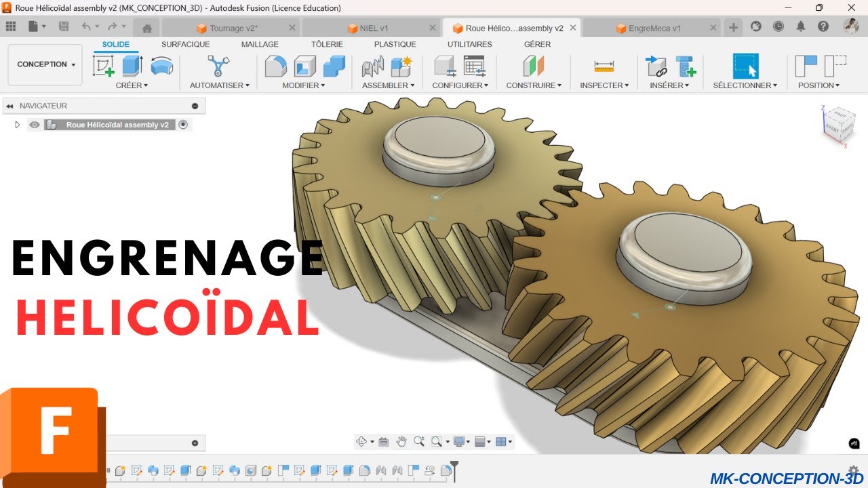868x488 pixels.
Task: Open the job status clock icon
Action: [778, 26]
